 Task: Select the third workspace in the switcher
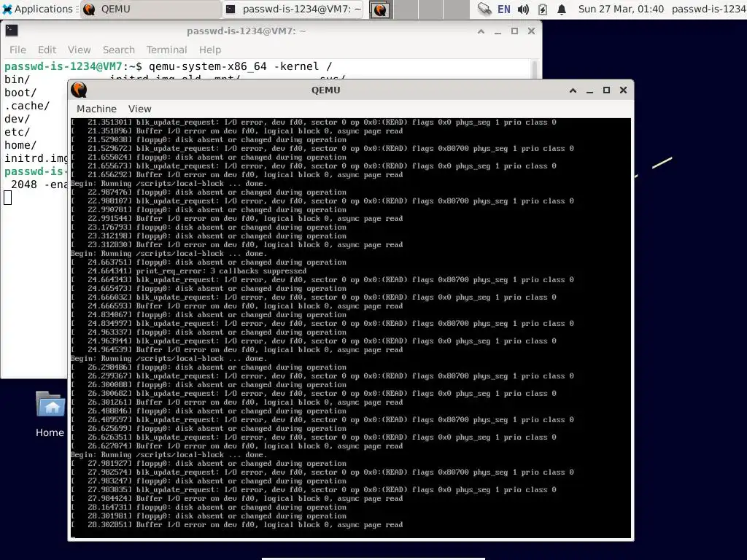430,9
